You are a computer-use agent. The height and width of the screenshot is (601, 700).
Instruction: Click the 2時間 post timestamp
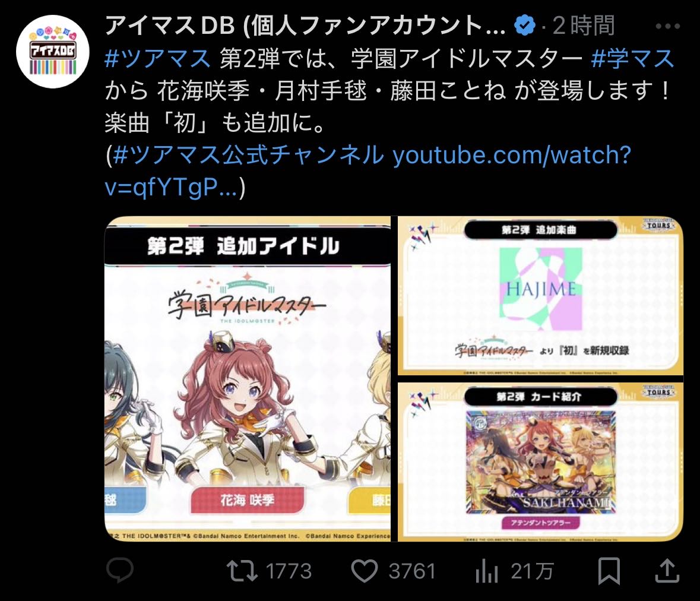pyautogui.click(x=584, y=26)
